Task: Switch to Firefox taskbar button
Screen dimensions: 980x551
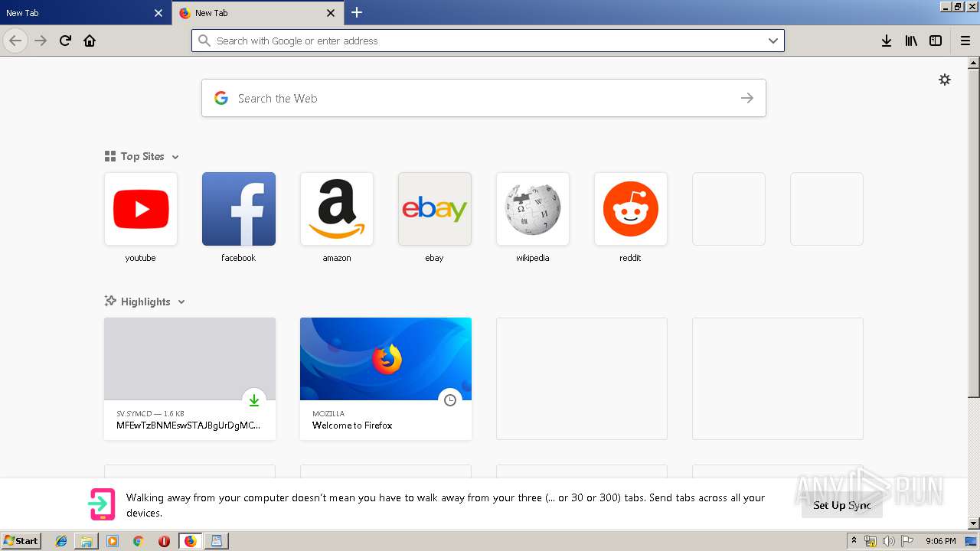Action: point(190,541)
